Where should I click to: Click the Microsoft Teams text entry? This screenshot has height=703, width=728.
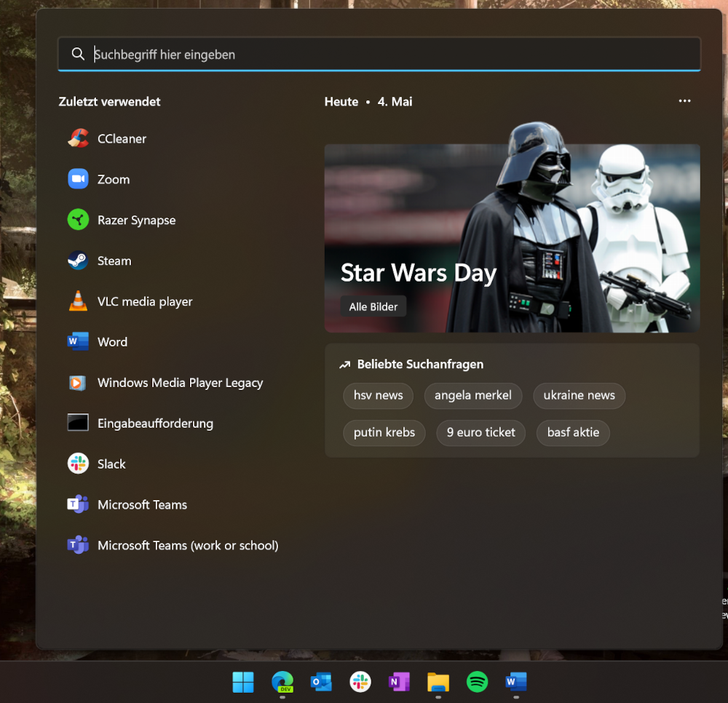tap(142, 505)
